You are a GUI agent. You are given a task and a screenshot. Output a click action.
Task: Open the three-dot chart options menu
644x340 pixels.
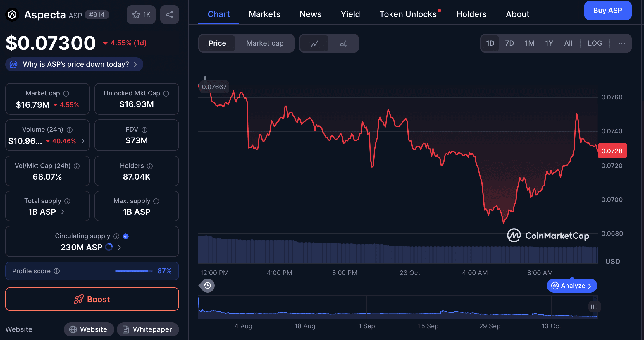[621, 43]
